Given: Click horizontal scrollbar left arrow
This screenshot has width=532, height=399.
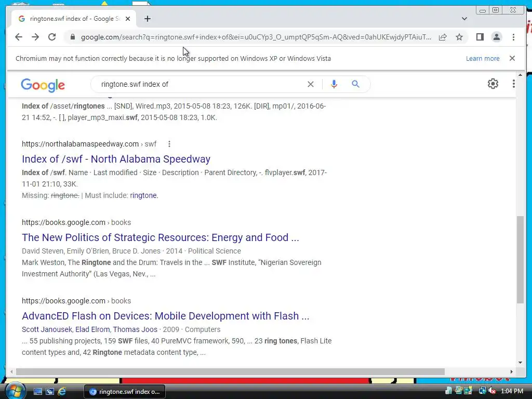Looking at the screenshot, I should tap(11, 372).
